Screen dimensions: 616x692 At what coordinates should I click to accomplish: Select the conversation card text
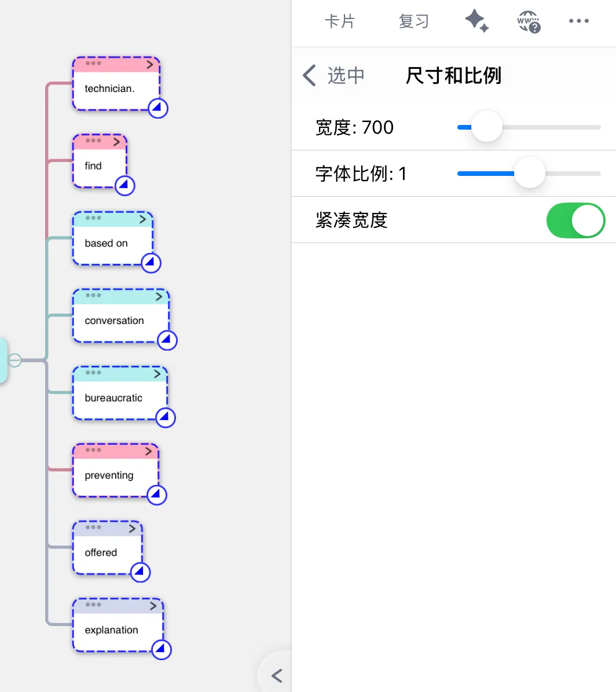tap(115, 321)
